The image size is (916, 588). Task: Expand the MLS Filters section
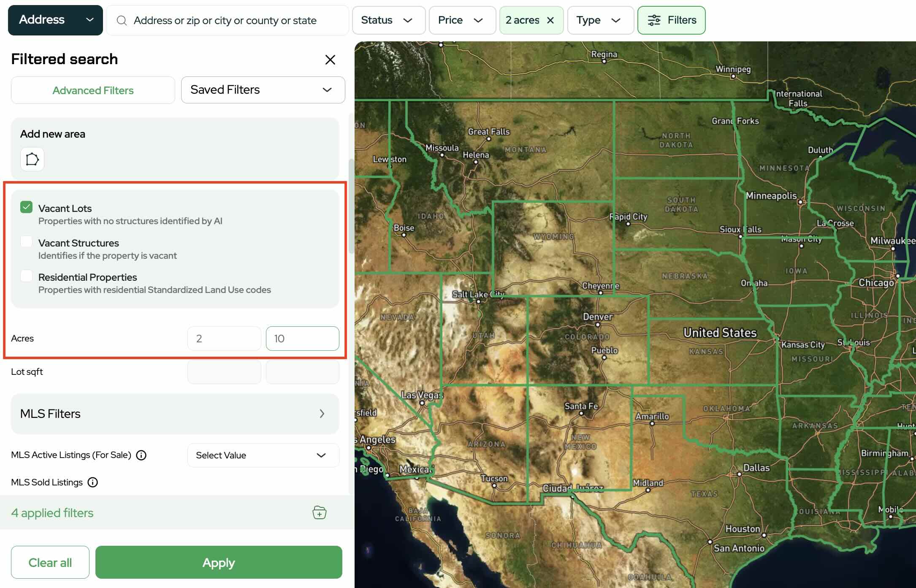tap(175, 414)
